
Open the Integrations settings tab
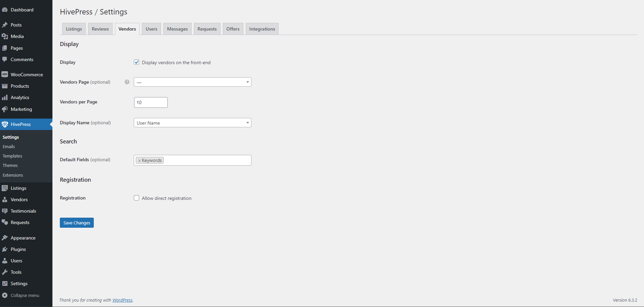(262, 29)
